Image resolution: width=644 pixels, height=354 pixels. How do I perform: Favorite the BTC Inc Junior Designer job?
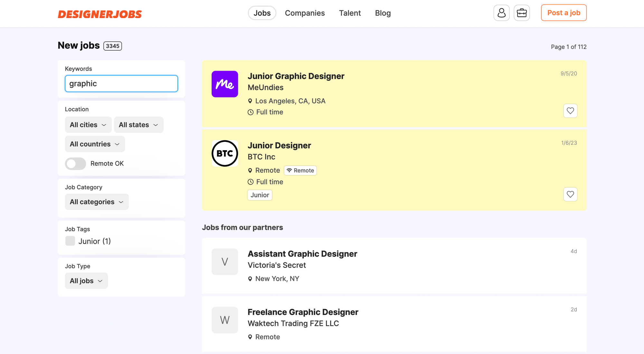tap(570, 194)
